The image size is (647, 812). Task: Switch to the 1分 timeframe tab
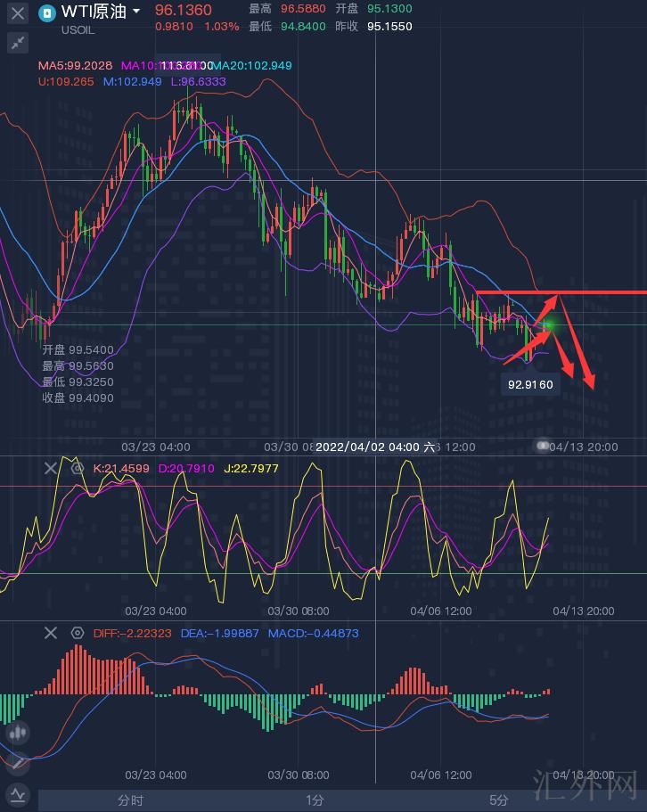click(315, 800)
